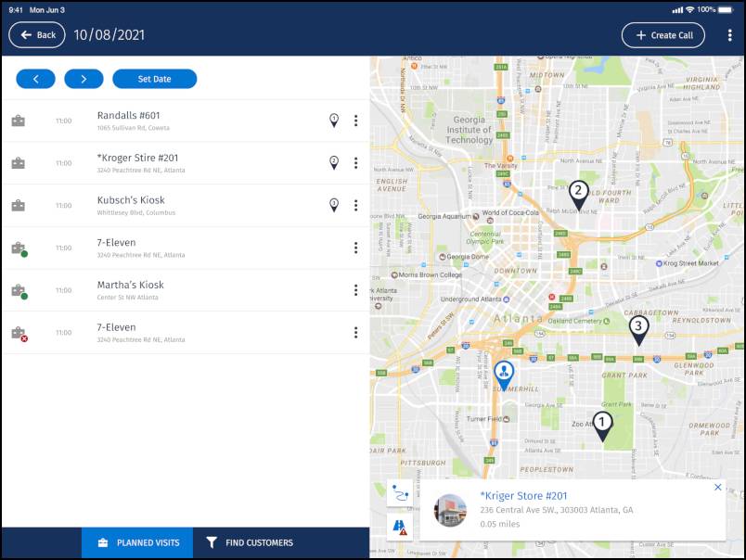Click pin 1 icon on Randalls #601 row
Image resolution: width=746 pixels, height=560 pixels.
(x=334, y=121)
